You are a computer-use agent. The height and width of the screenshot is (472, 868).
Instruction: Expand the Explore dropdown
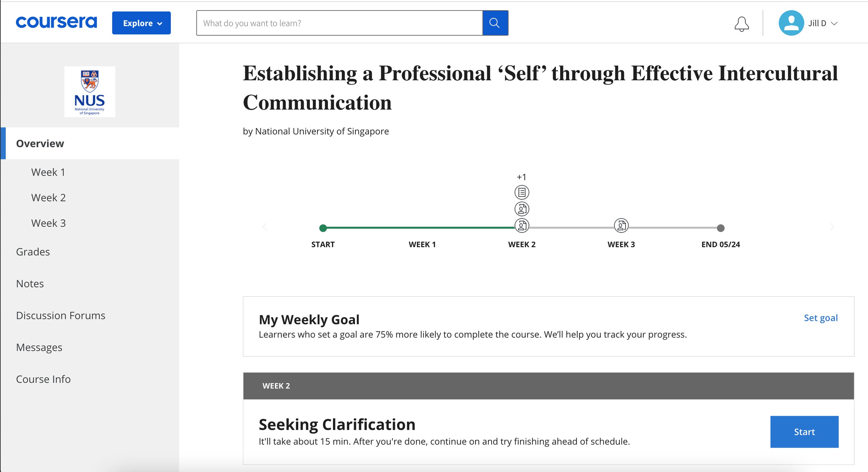pos(141,23)
